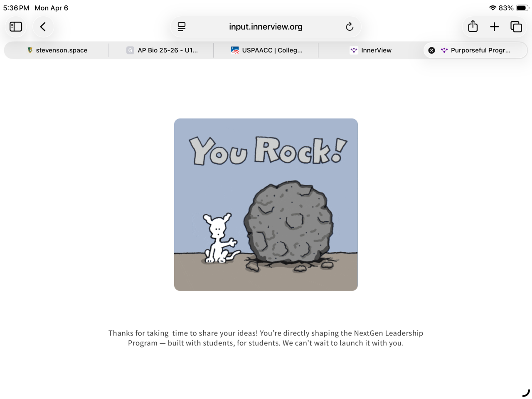Select the Purporseful Progr... tab
This screenshot has height=399, width=532.
click(475, 50)
